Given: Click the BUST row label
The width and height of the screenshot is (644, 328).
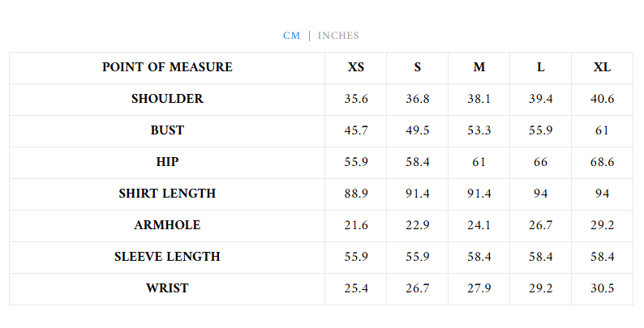Looking at the screenshot, I should 167,130.
